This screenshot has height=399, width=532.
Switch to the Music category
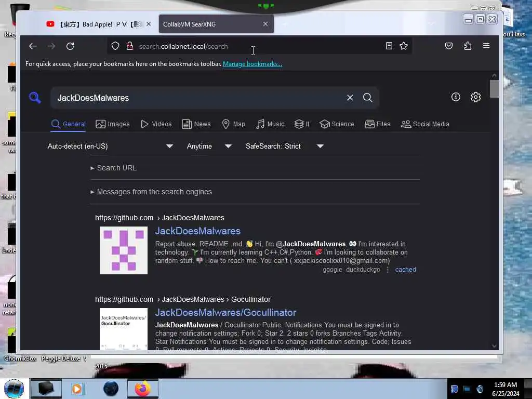pyautogui.click(x=270, y=124)
